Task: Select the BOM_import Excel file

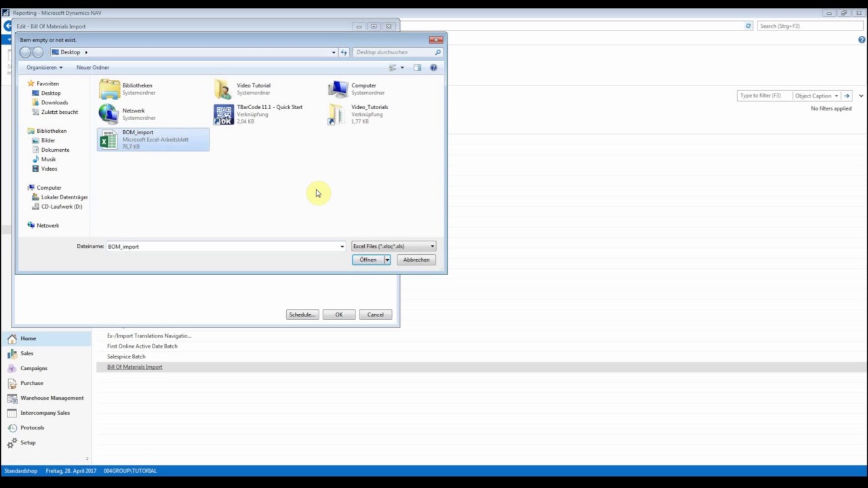Action: pos(153,139)
